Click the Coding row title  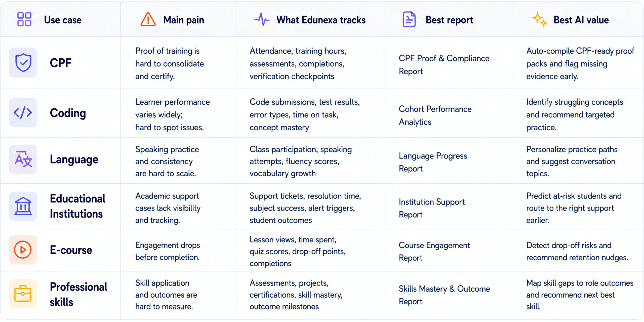pos(68,113)
